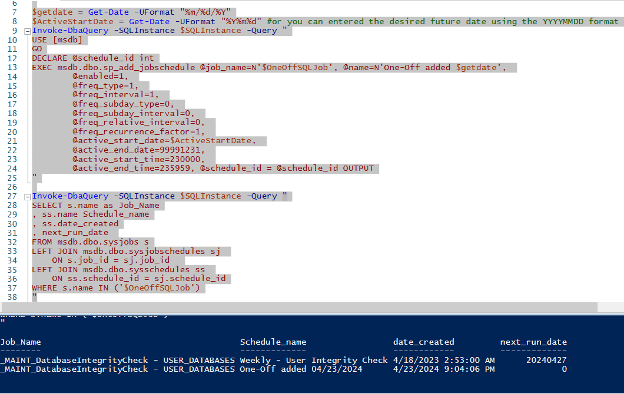Collapse the code block at line 9
Viewport: 624px width, 394px height.
pos(27,31)
